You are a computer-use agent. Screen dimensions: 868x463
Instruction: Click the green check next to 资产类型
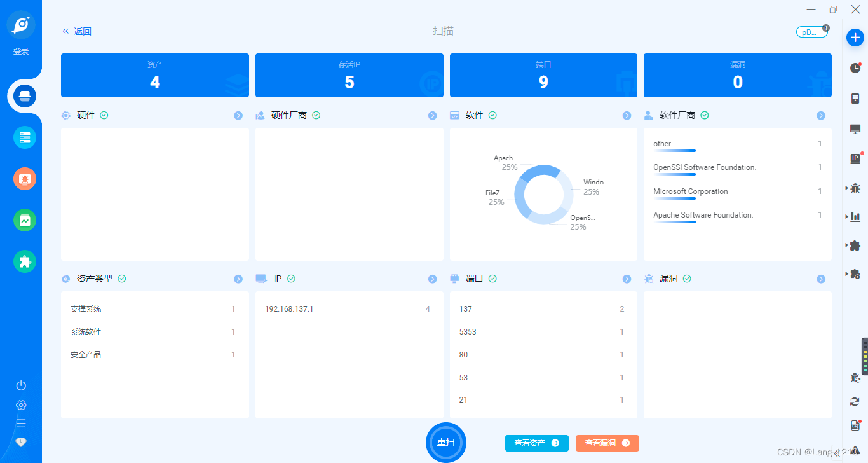[121, 279]
